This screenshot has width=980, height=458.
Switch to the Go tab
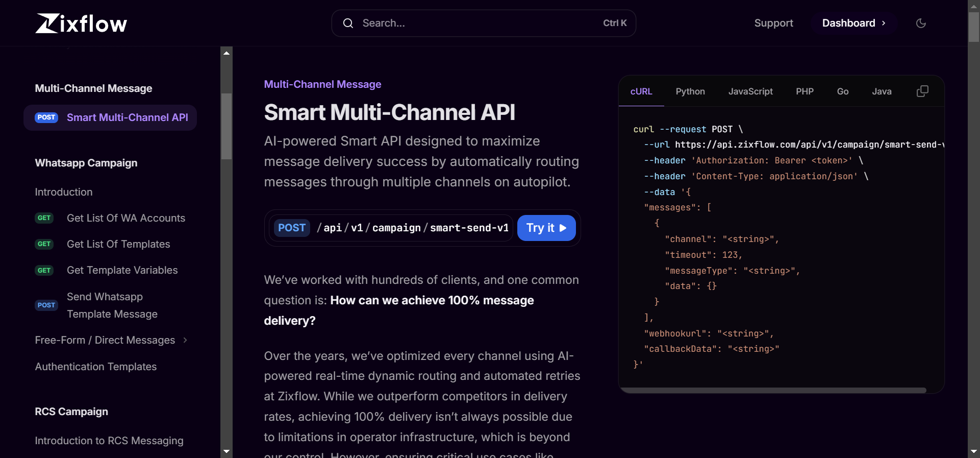click(843, 91)
